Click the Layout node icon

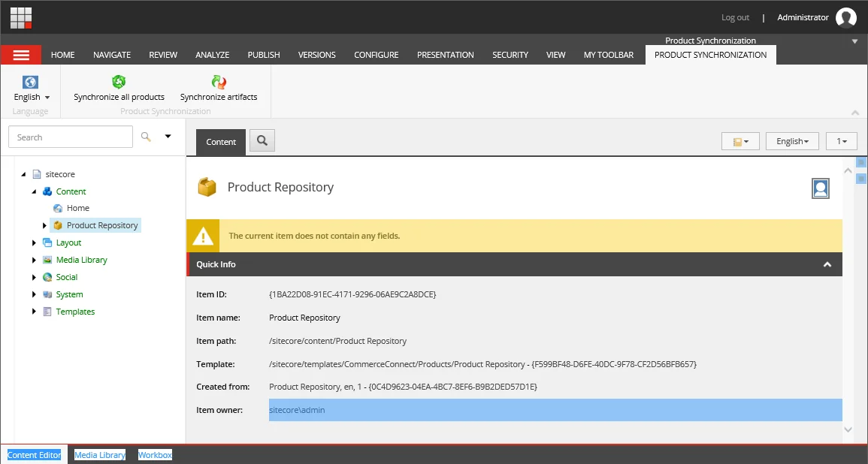tap(47, 243)
